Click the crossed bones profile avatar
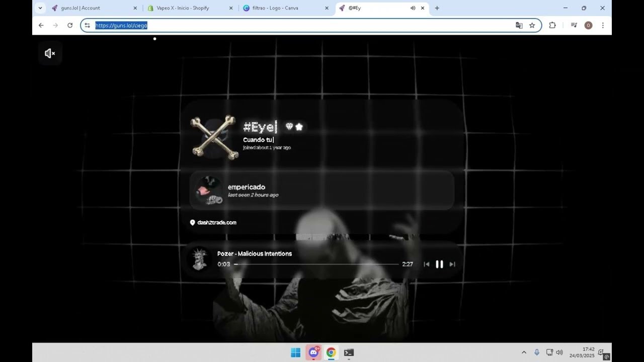644x362 pixels. coord(214,137)
